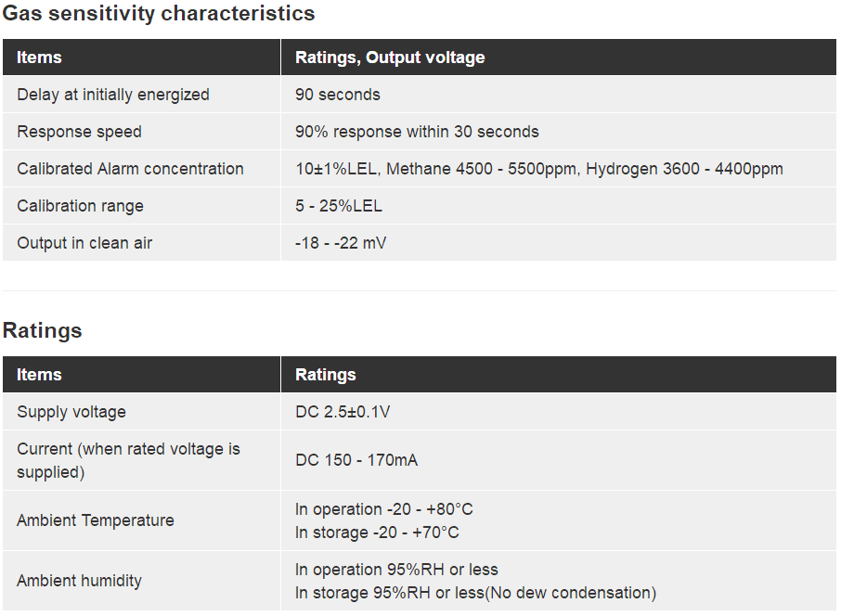Click the -18 - -22 mV value
Viewport: 841px width, 616px height.
341,243
